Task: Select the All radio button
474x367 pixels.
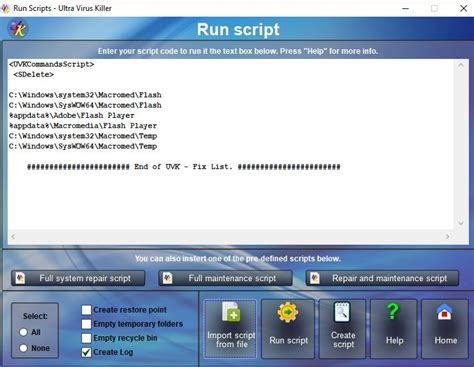Action: 23,332
